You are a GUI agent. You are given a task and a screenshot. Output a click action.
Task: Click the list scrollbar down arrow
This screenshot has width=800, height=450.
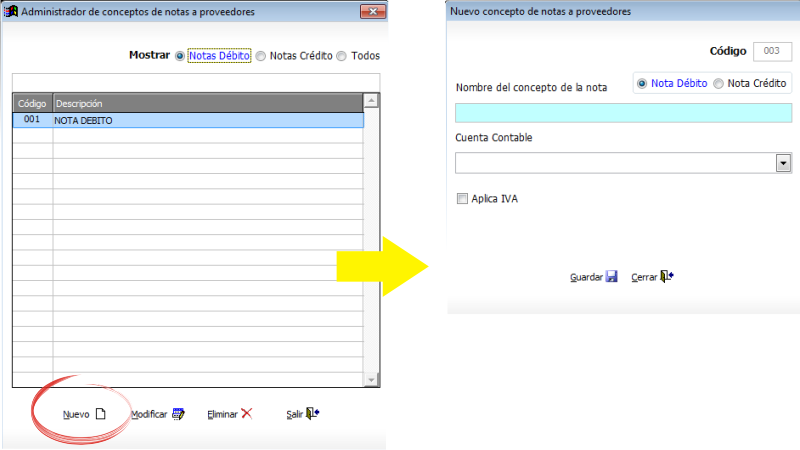click(371, 380)
